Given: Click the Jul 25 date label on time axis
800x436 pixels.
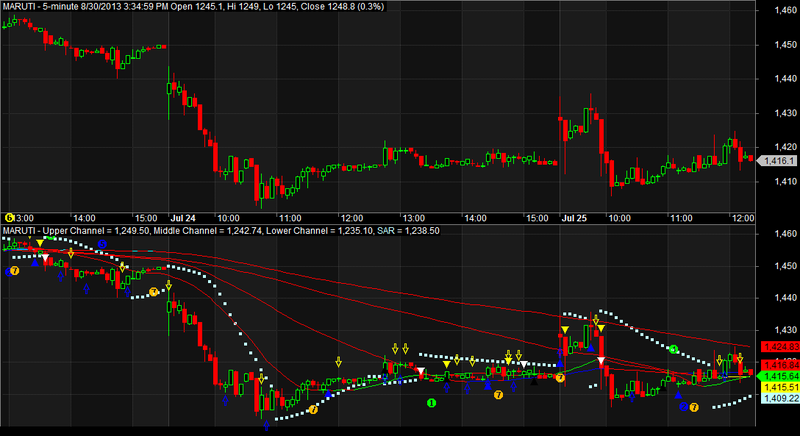Looking at the screenshot, I should click(x=574, y=218).
